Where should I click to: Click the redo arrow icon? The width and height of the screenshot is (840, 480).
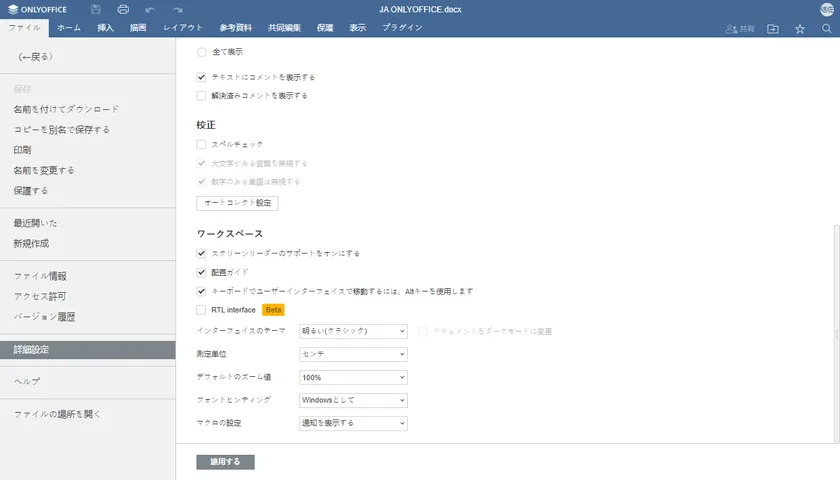(x=177, y=9)
